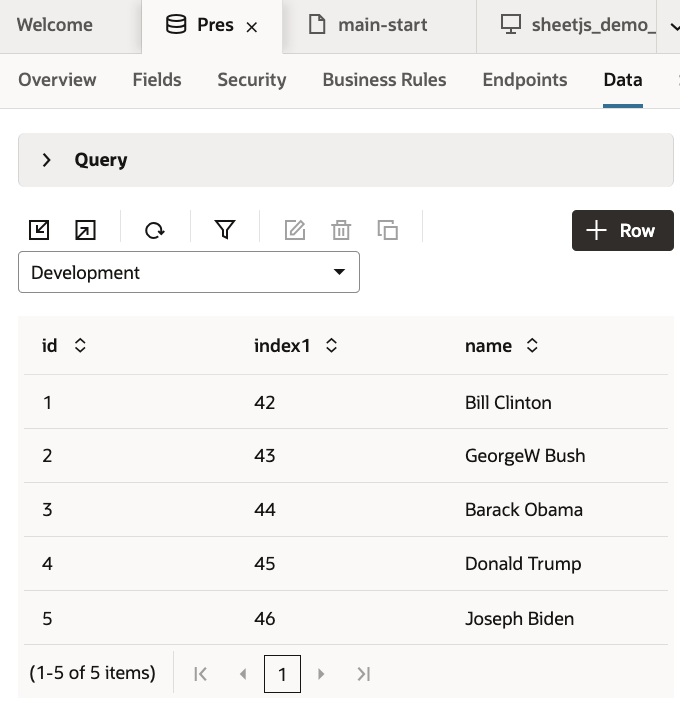Sort by the id column arrows
Screen dimensions: 680x712
tap(81, 346)
